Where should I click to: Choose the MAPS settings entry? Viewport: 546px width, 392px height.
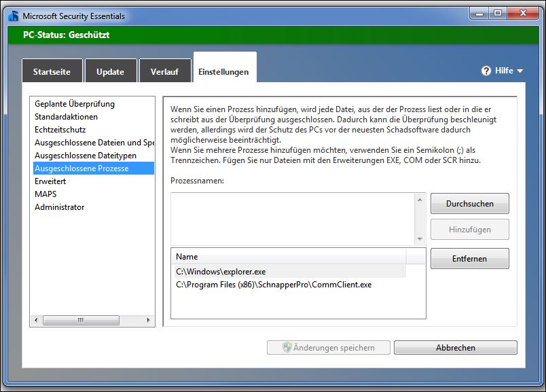(45, 194)
